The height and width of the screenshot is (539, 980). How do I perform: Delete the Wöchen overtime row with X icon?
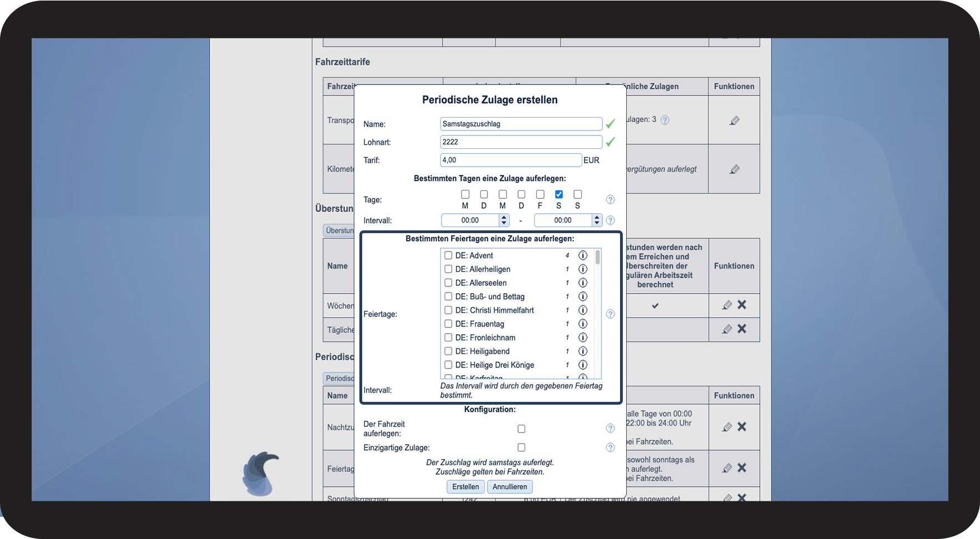click(742, 305)
